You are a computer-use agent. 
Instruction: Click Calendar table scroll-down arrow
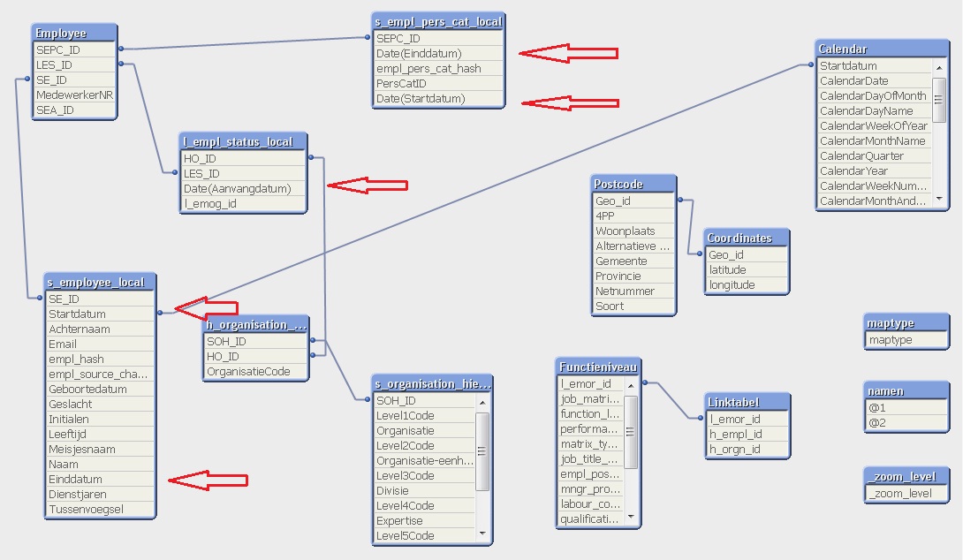coord(940,199)
